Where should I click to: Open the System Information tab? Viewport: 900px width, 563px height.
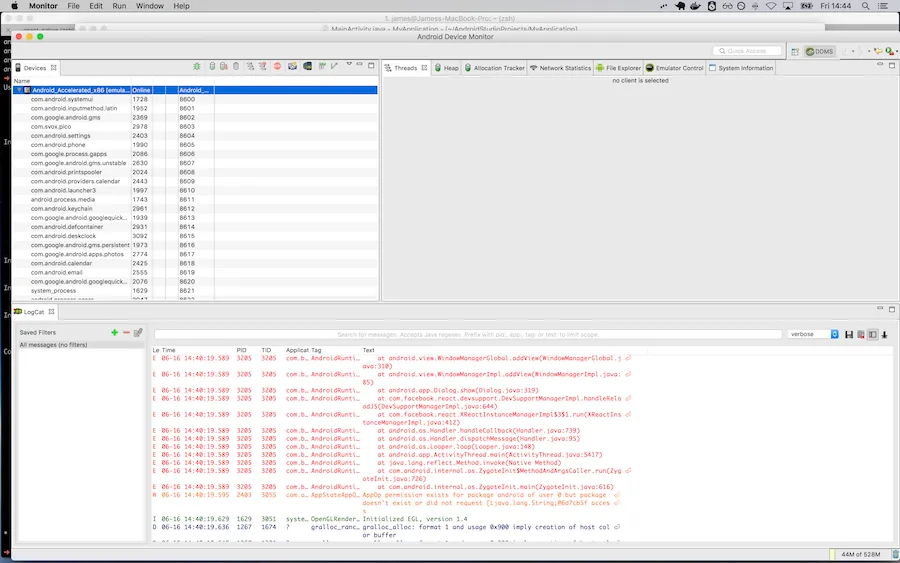pos(741,68)
